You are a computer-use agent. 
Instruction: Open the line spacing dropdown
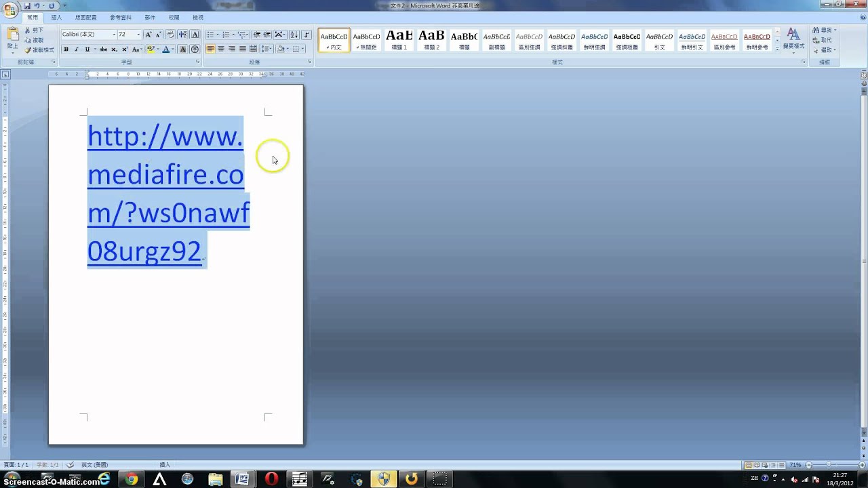267,49
